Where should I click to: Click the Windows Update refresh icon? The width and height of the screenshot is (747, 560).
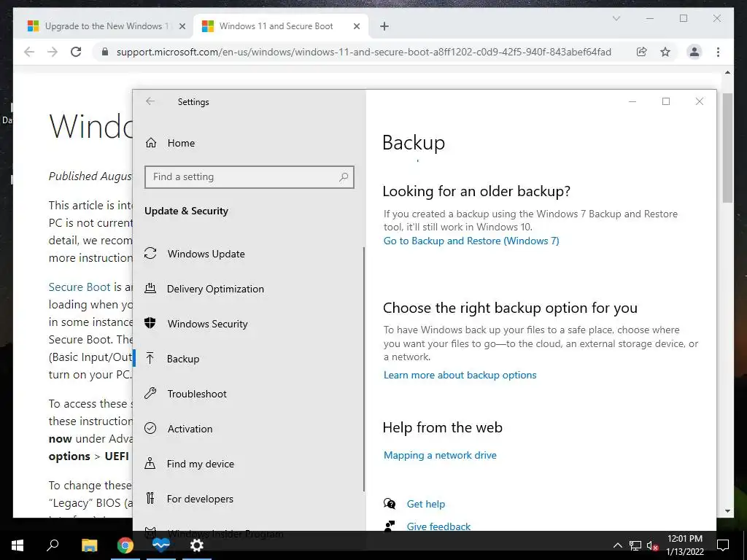coord(150,253)
